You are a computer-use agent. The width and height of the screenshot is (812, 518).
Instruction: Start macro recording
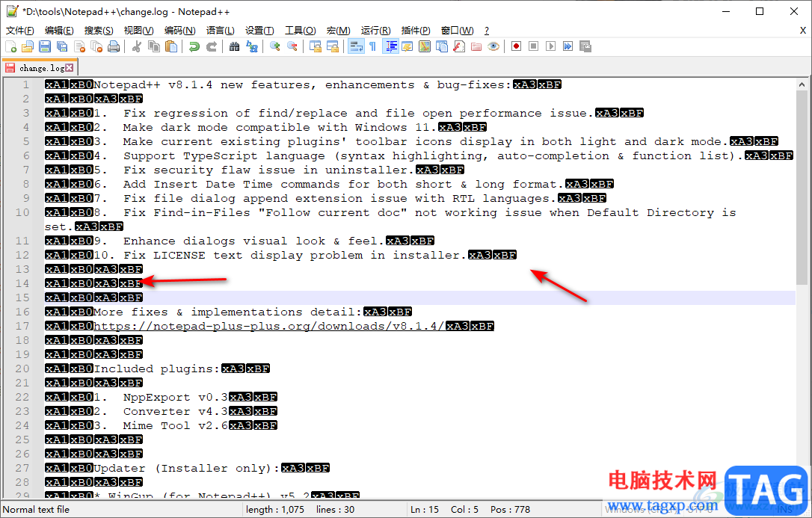point(517,46)
